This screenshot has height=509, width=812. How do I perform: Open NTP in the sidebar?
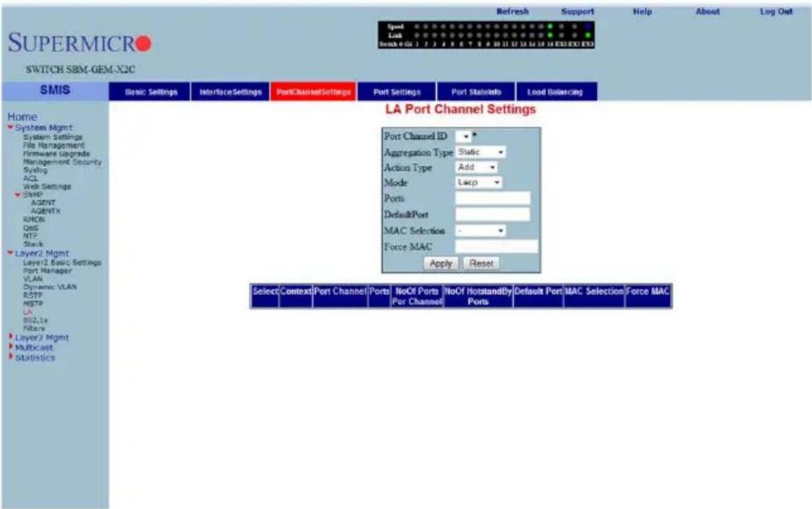pyautogui.click(x=29, y=235)
